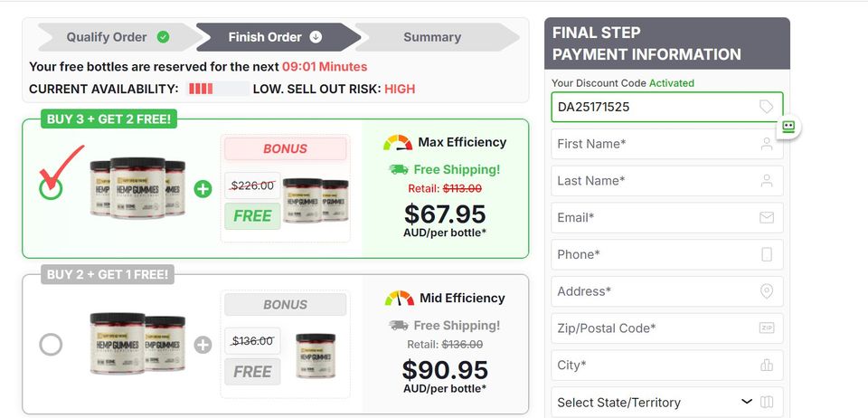Click the phone icon in Phone field
The image size is (868, 418).
pyautogui.click(x=767, y=254)
